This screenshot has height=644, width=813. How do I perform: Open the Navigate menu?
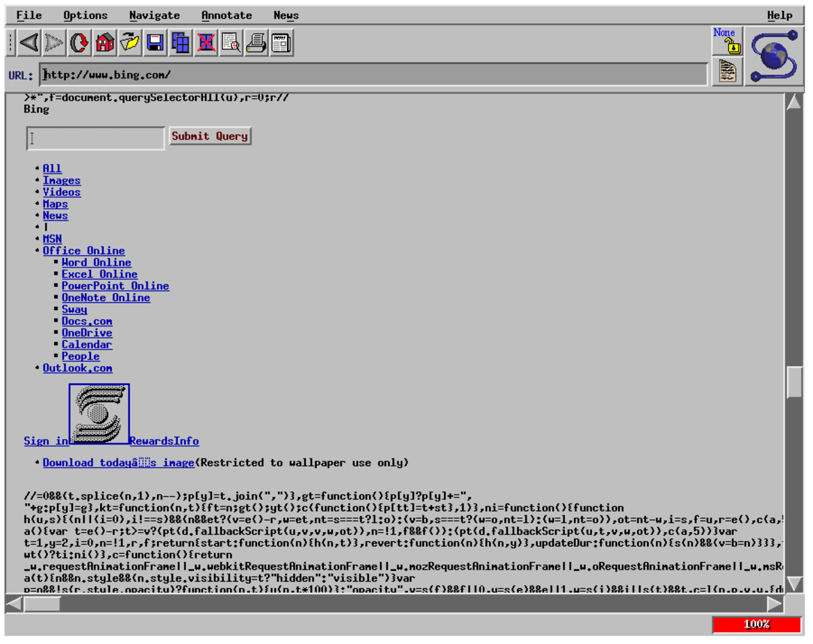(154, 15)
